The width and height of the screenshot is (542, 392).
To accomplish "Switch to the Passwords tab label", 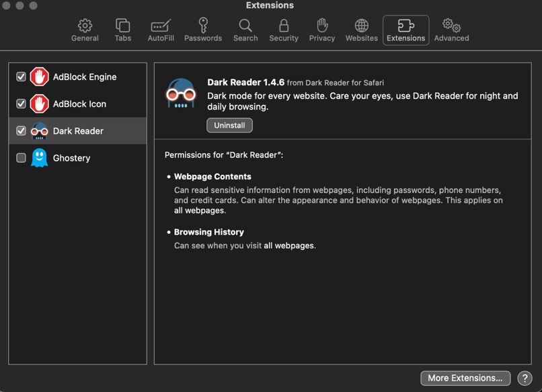I will click(203, 38).
